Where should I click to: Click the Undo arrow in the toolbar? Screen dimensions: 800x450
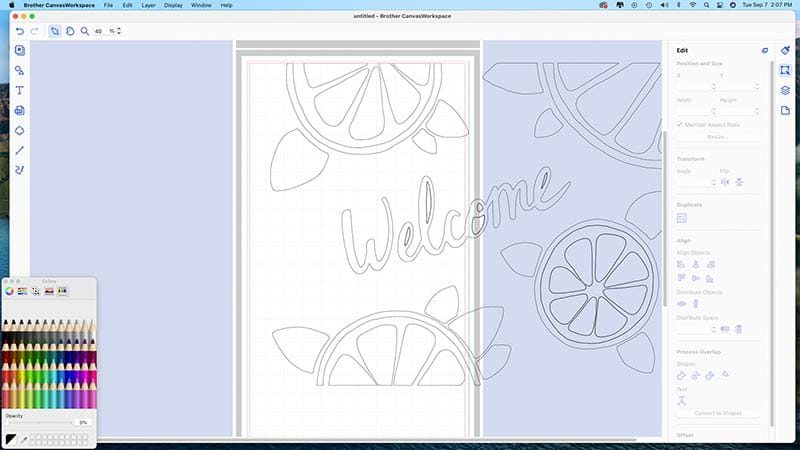[x=20, y=31]
